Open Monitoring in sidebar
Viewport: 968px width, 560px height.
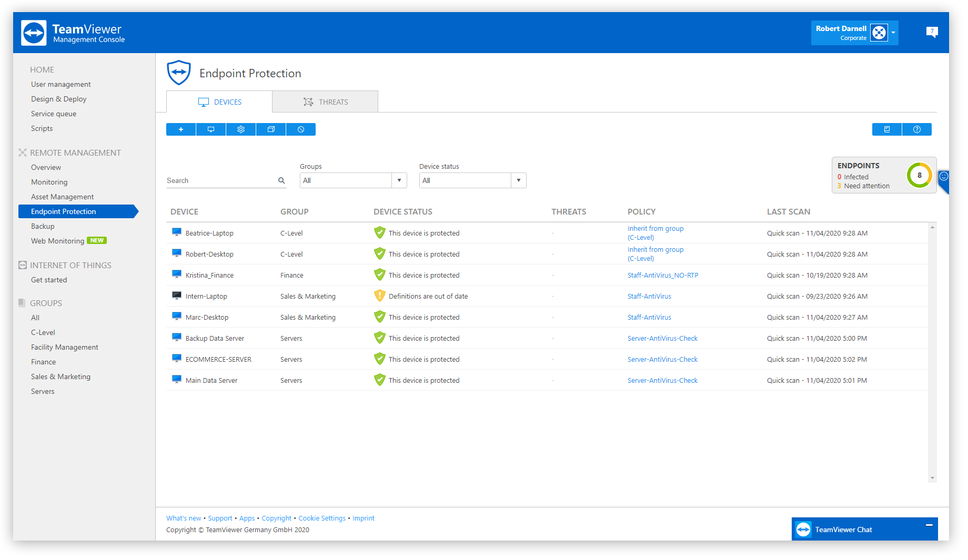coord(49,182)
